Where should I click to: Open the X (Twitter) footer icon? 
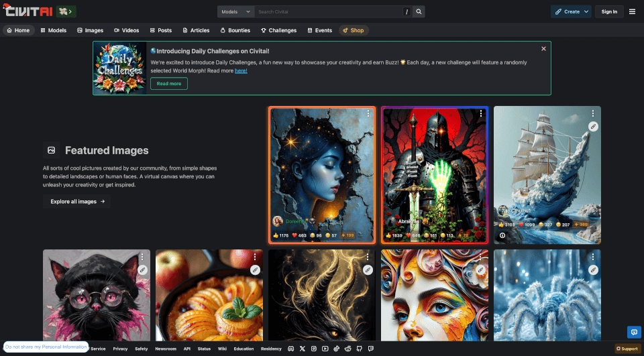click(303, 349)
